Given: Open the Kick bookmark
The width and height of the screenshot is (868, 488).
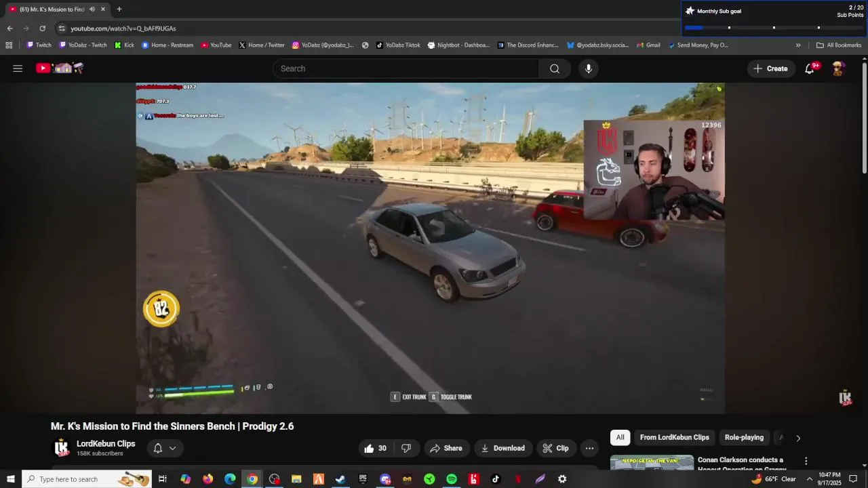Looking at the screenshot, I should coord(124,45).
